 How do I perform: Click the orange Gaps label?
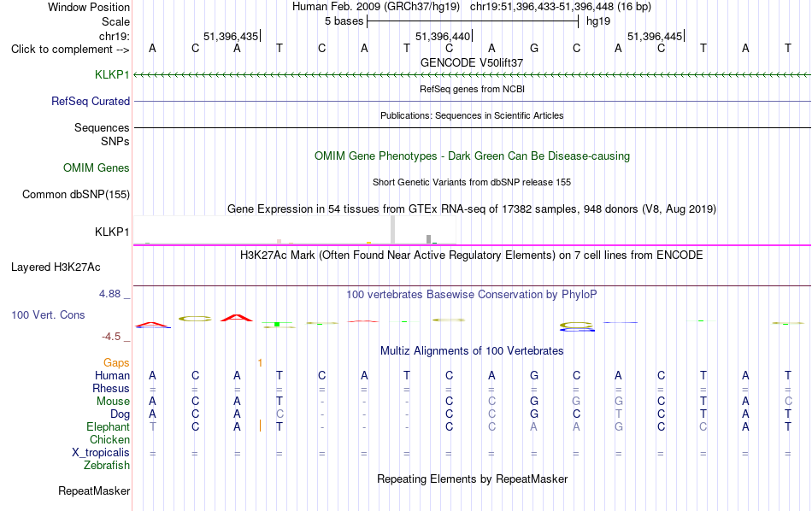pos(116,363)
